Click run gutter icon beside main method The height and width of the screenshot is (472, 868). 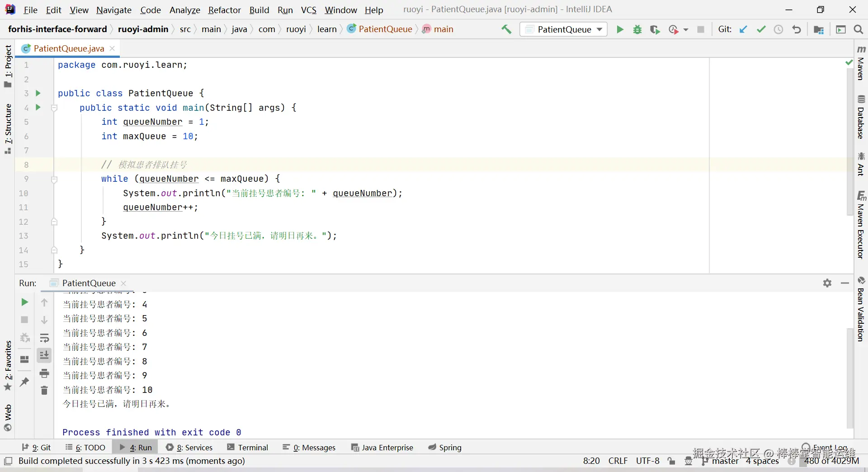tap(38, 107)
